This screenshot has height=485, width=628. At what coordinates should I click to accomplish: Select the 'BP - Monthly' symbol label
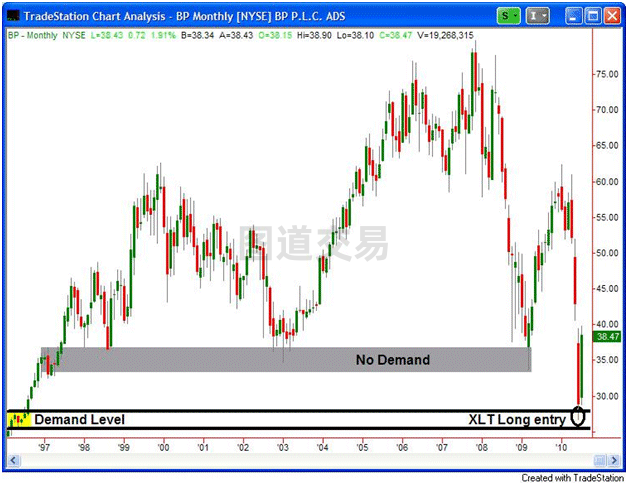33,35
